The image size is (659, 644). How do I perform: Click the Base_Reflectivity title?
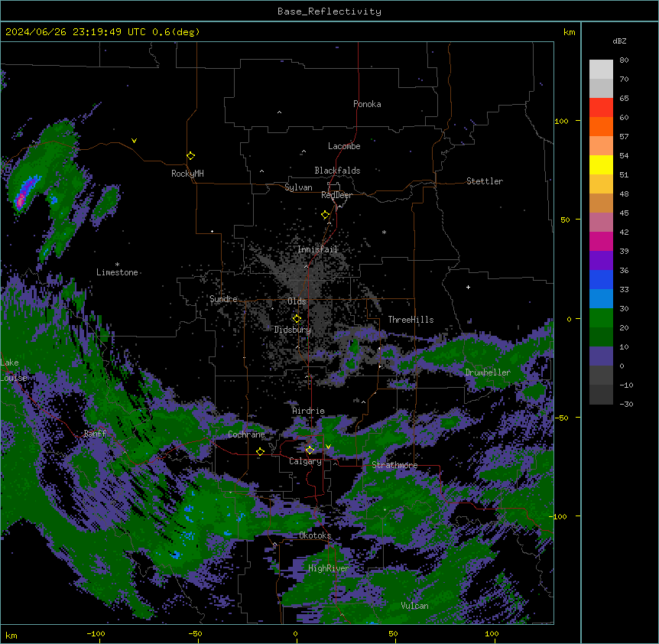click(329, 11)
